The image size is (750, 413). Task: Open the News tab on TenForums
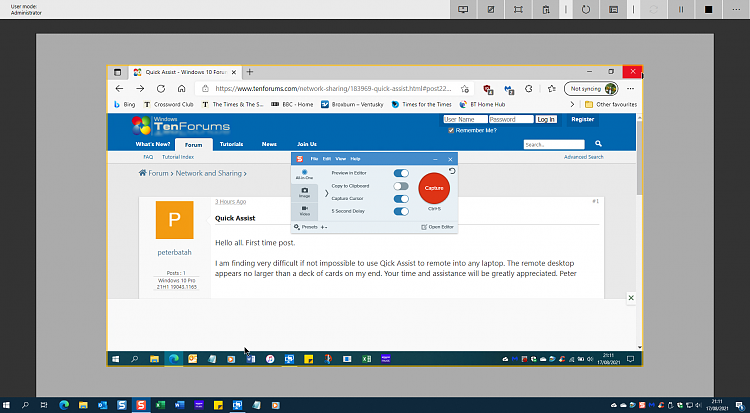pos(269,144)
